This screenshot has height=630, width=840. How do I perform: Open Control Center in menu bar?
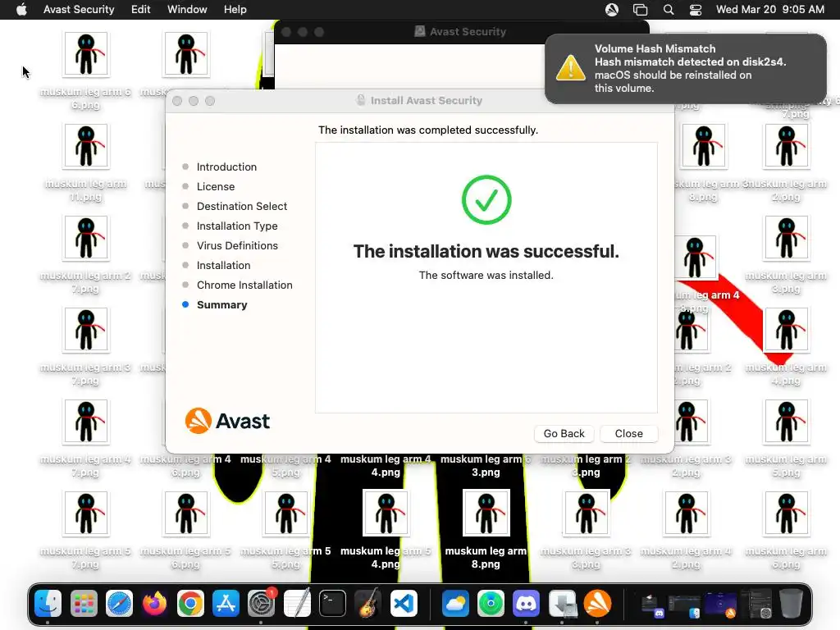tap(696, 10)
